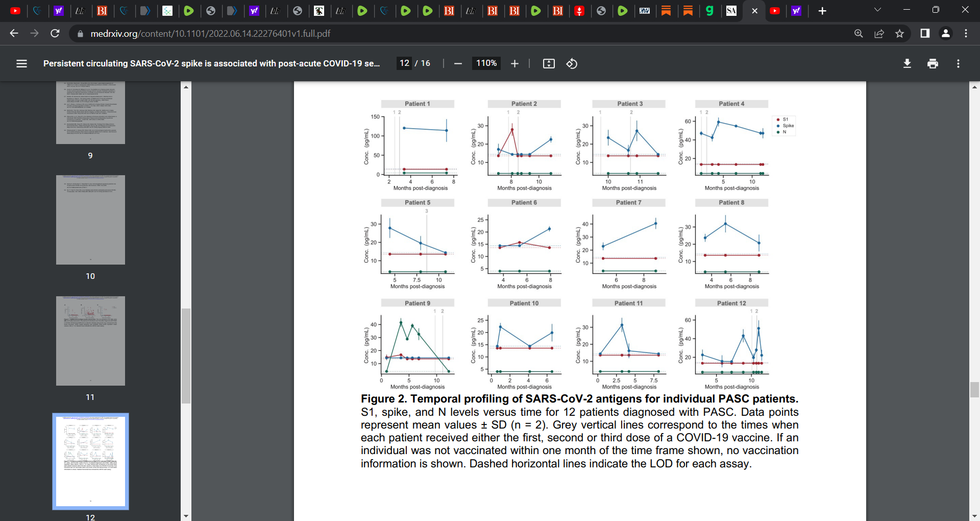
Task: Click thumbnail label "9"
Action: (90, 156)
